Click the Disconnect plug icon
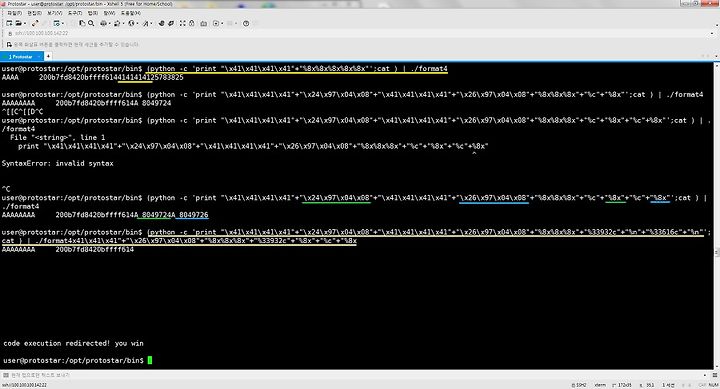Screen dimensions: 720x389 [x=35, y=23]
